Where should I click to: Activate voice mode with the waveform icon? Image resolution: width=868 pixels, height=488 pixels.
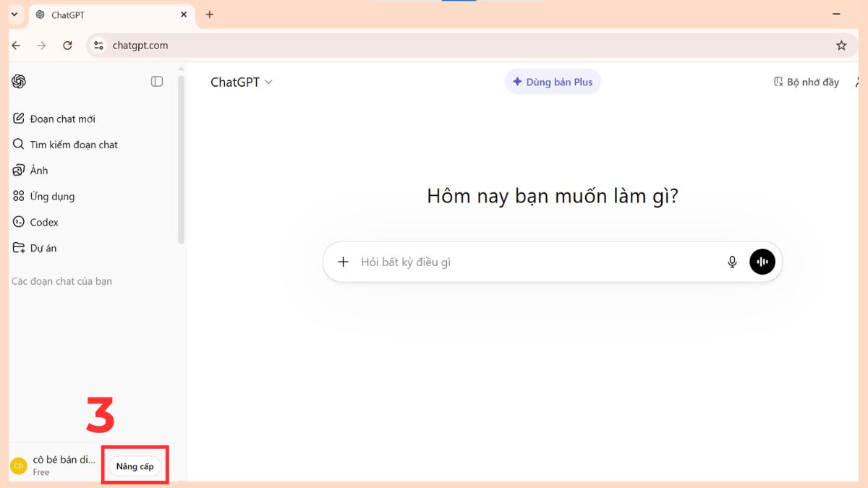762,261
